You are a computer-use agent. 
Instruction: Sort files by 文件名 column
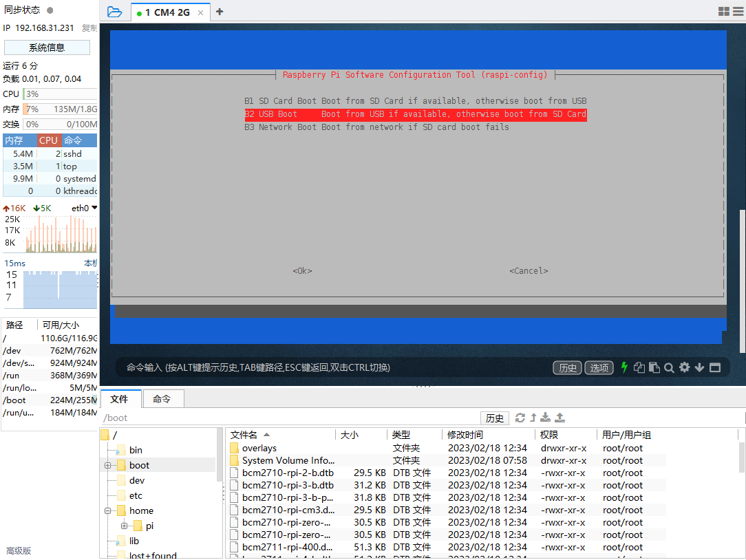coord(281,435)
